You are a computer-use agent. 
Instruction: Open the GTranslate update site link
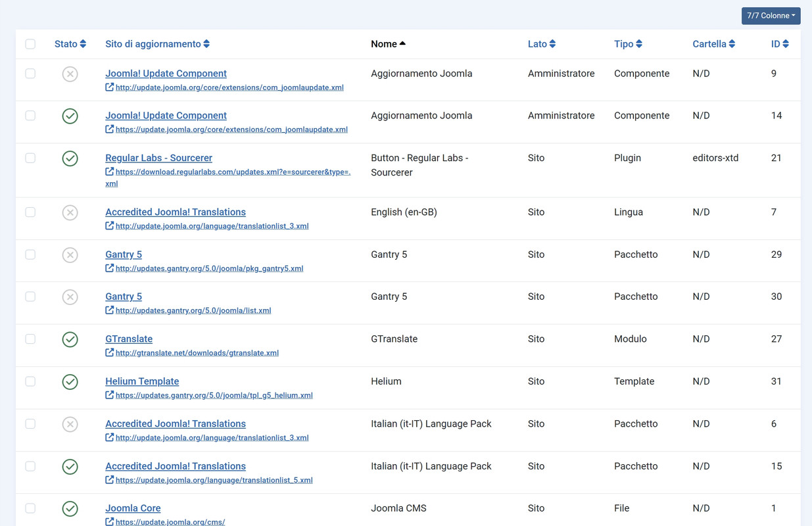129,339
